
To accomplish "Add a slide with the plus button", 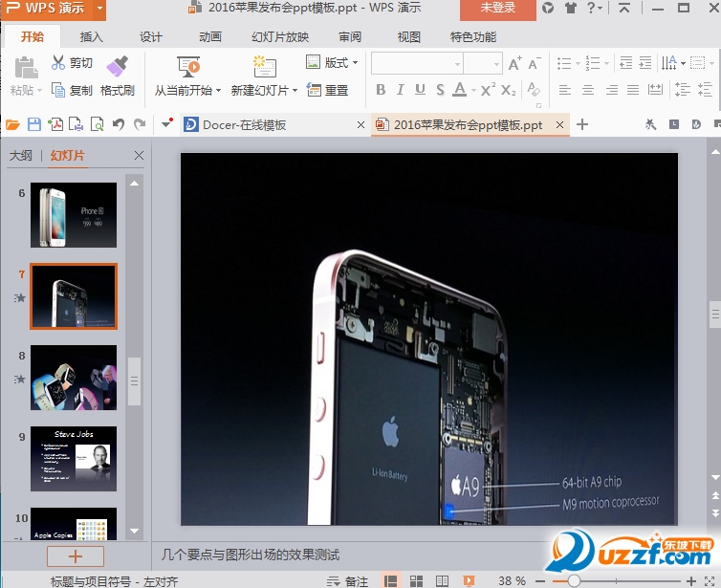I will (76, 556).
